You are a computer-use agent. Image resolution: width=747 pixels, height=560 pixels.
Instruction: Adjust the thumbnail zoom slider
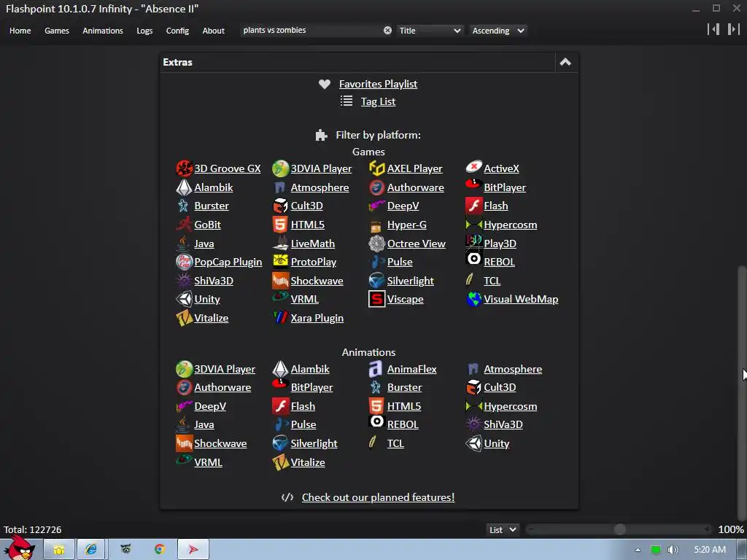(x=620, y=529)
